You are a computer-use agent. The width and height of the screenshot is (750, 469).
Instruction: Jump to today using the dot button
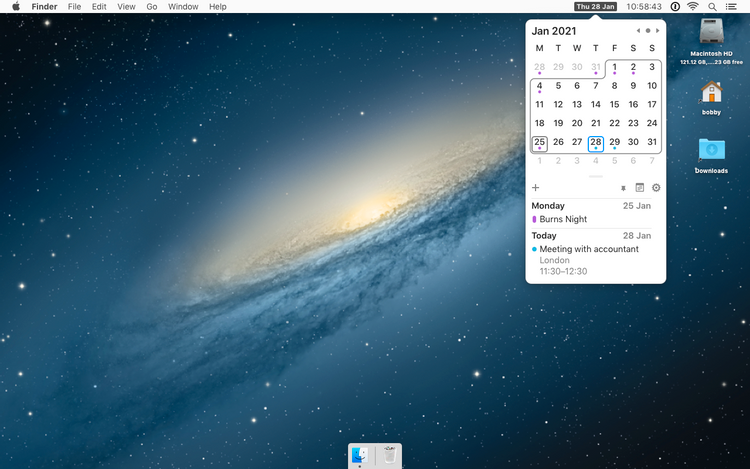[x=648, y=31]
